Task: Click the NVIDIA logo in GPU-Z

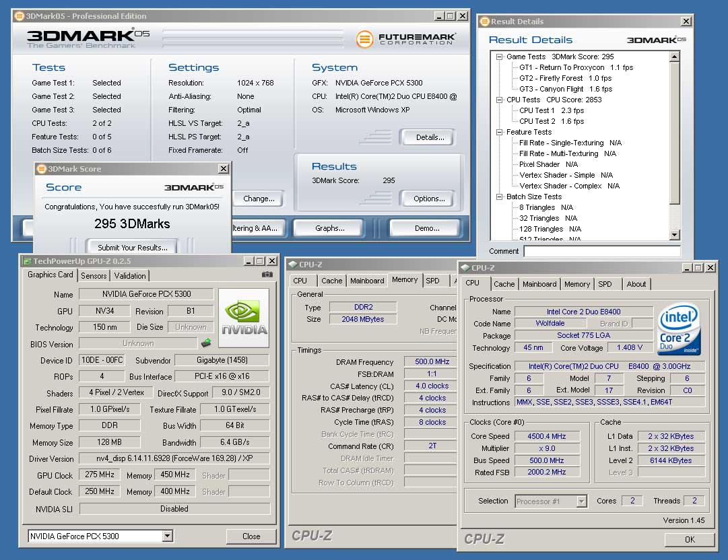Action: pyautogui.click(x=244, y=318)
